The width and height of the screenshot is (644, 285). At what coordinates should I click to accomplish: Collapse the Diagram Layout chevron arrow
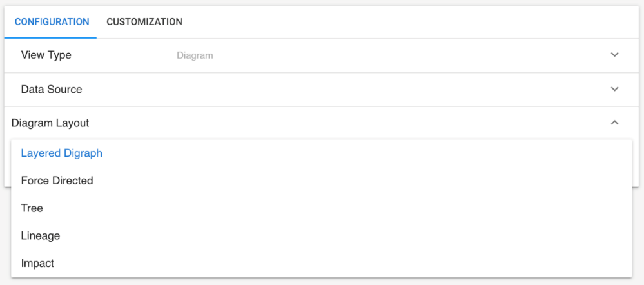click(614, 123)
